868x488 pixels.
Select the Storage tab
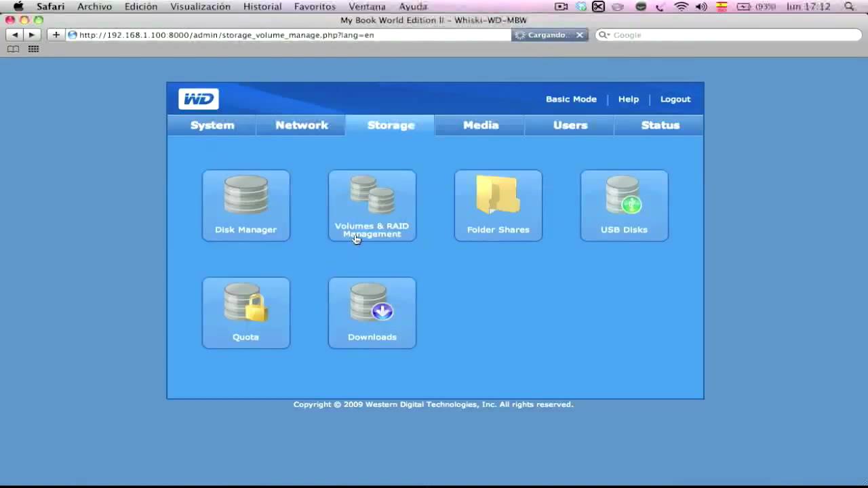(x=391, y=125)
